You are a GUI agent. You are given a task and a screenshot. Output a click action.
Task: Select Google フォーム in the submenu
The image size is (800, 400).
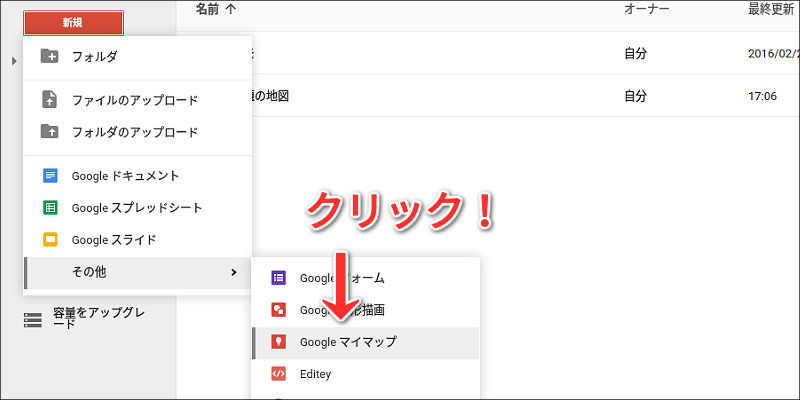tap(365, 278)
